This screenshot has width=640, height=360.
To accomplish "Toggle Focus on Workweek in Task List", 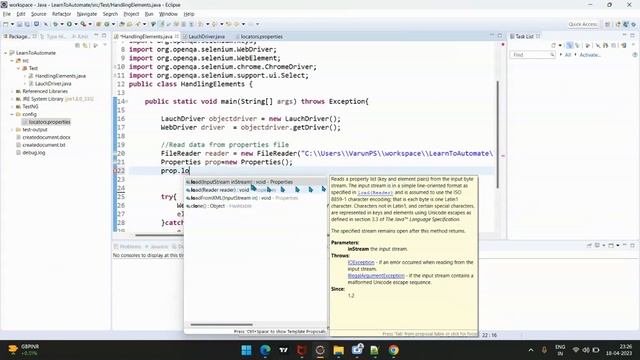I will click(x=588, y=45).
